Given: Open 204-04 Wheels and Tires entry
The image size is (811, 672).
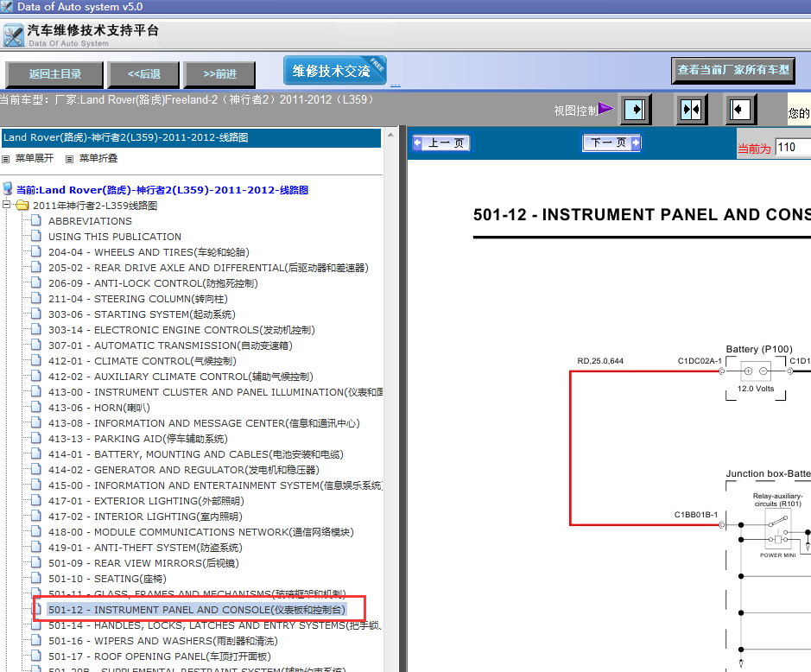Looking at the screenshot, I should coord(148,252).
